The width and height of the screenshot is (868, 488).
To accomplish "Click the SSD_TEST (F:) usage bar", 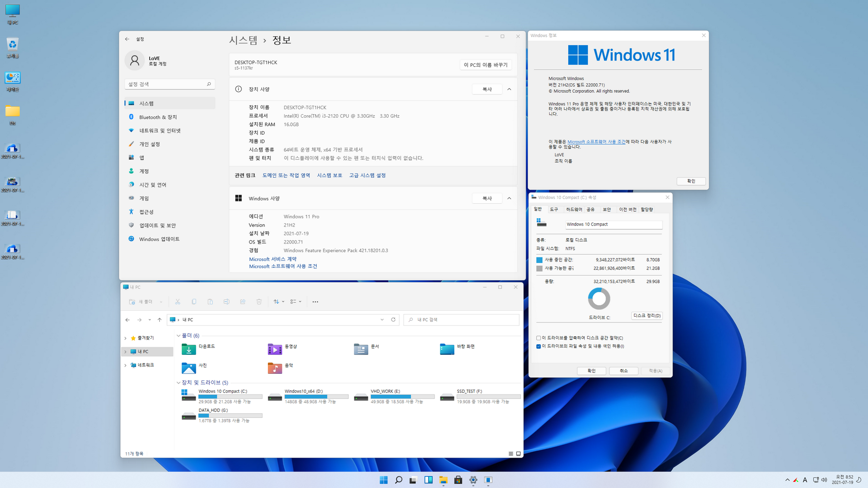I will coord(489,396).
